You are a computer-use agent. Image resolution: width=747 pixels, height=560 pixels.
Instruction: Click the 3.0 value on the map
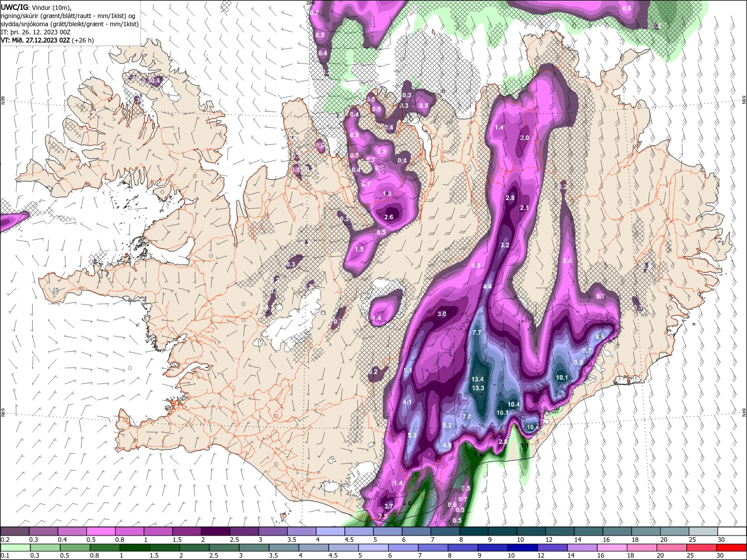click(x=442, y=314)
